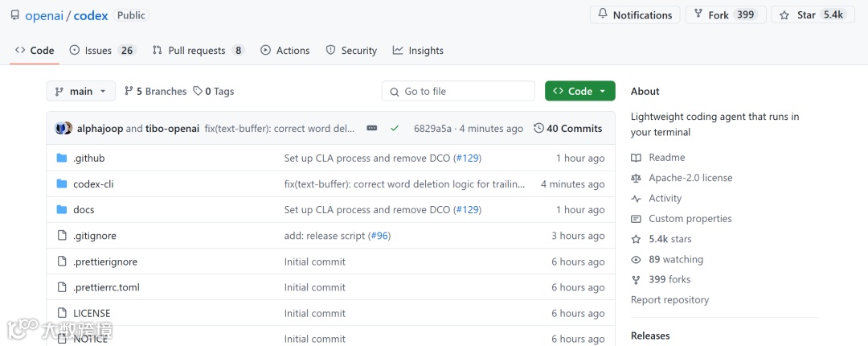This screenshot has width=868, height=346.
Task: Open codex-cli row commit message
Action: click(404, 184)
